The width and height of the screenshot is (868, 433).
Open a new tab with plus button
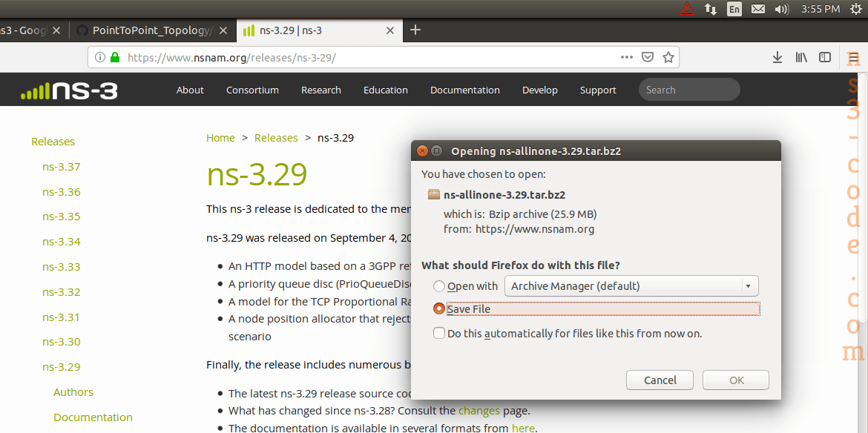coord(415,30)
